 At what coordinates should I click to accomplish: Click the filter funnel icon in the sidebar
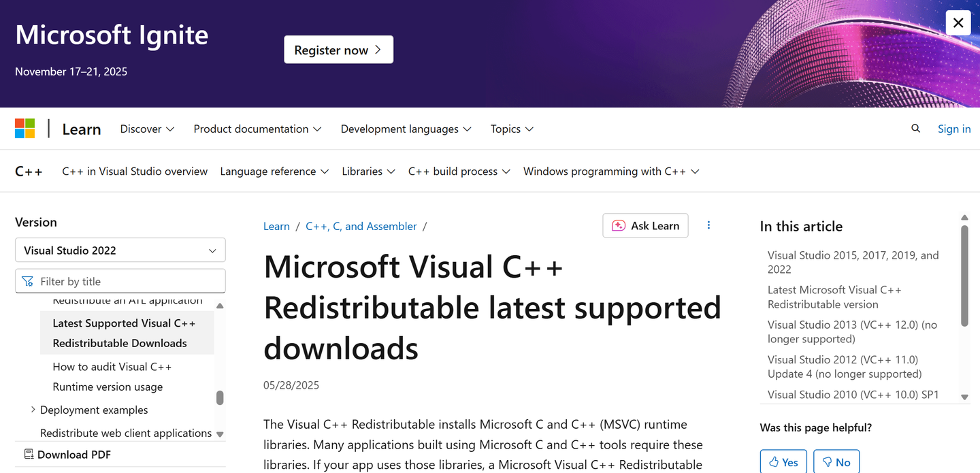click(x=27, y=280)
